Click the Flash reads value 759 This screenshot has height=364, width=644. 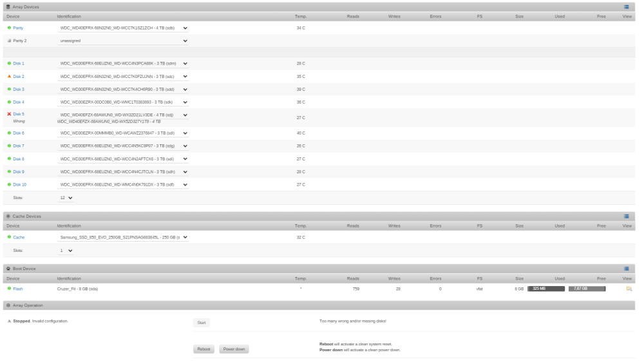tap(356, 289)
